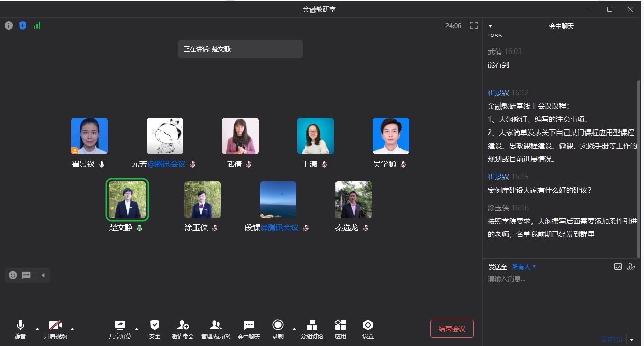Collapse the 会中聊天 panel header arrow
This screenshot has height=346, width=644.
coord(490,26)
